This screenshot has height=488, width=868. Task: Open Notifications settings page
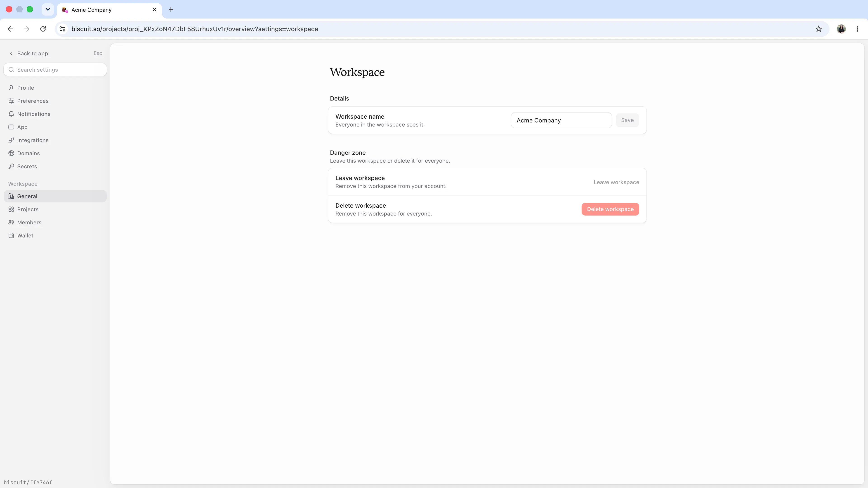55,114
